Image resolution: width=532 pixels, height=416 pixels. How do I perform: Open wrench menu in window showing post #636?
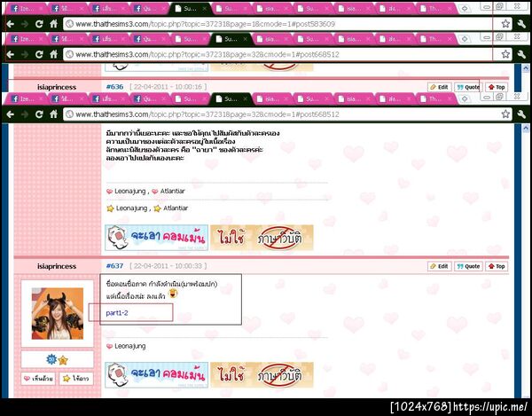pos(521,54)
